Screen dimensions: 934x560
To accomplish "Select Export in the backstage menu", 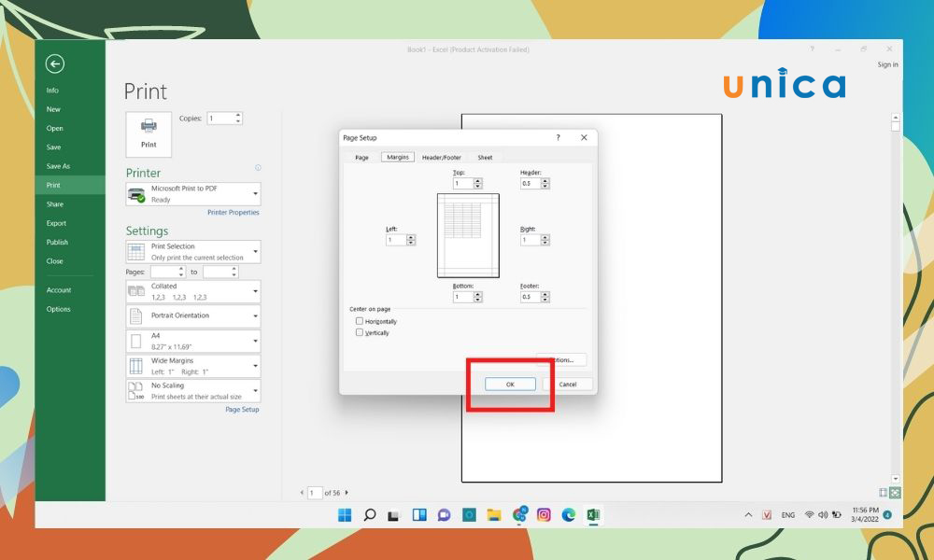I will click(56, 223).
